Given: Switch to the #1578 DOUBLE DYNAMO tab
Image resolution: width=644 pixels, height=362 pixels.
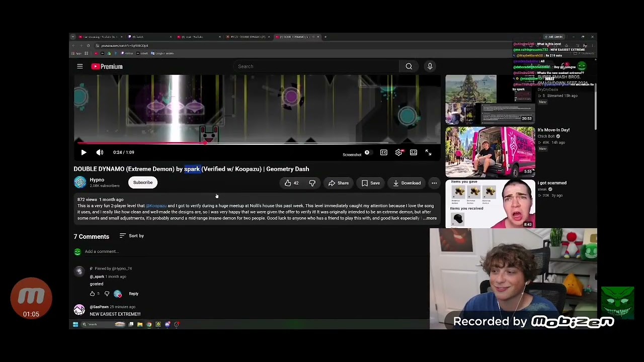Looking at the screenshot, I should tap(248, 37).
